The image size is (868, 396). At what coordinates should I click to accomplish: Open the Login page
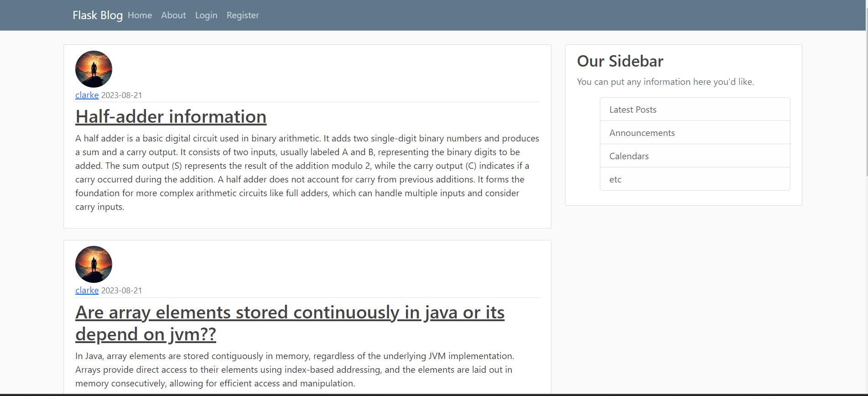[206, 15]
